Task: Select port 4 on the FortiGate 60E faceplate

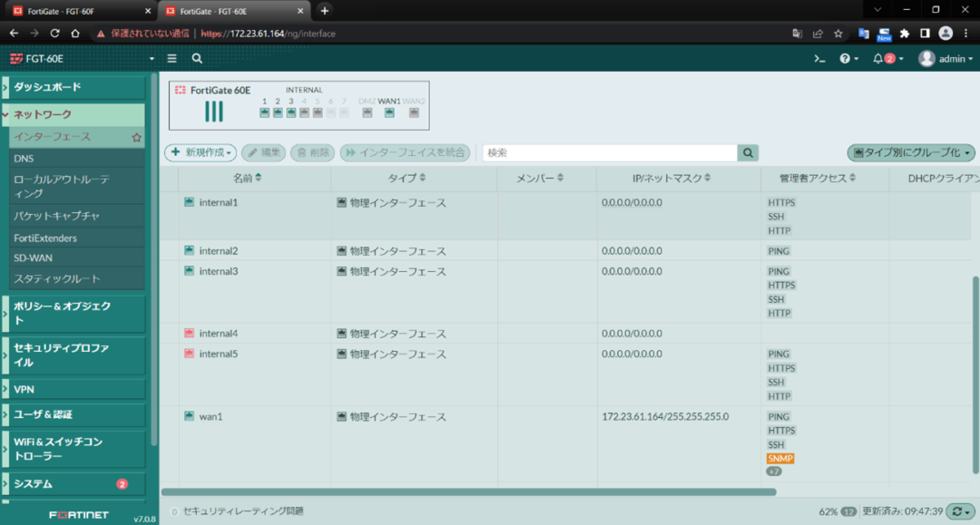Action: point(304,113)
